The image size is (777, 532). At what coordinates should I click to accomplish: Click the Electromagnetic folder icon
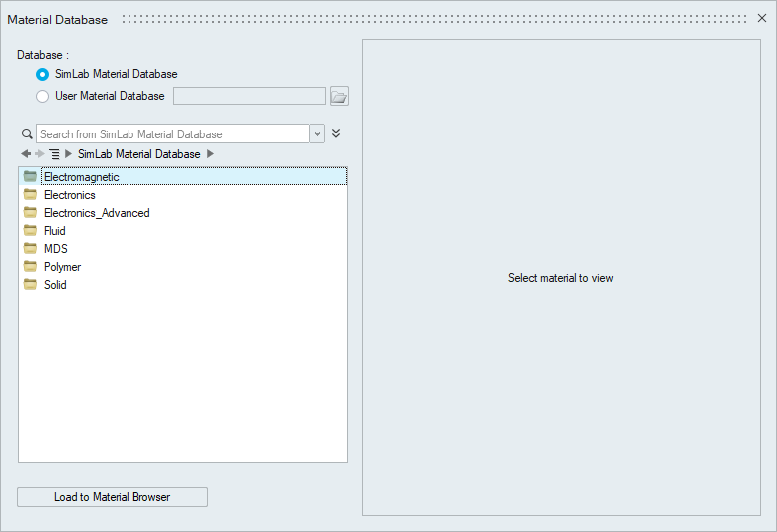(31, 176)
